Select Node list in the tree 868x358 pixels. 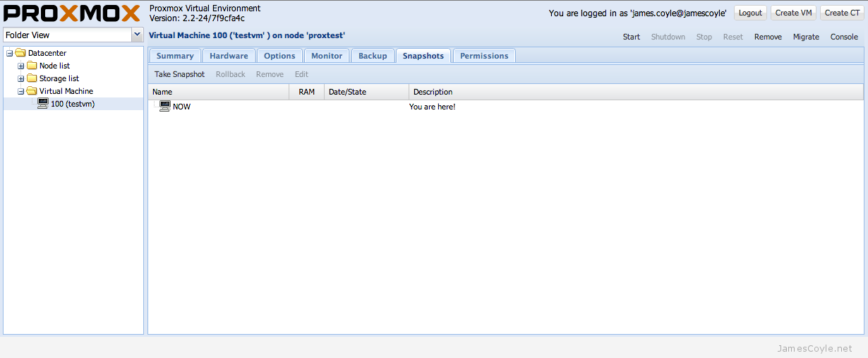tap(54, 66)
